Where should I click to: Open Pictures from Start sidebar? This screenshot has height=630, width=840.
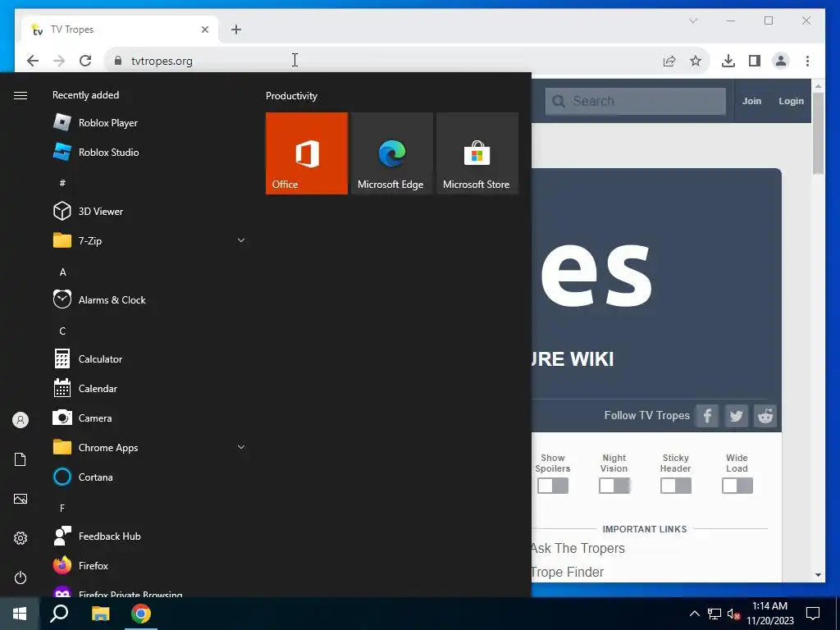(x=21, y=499)
